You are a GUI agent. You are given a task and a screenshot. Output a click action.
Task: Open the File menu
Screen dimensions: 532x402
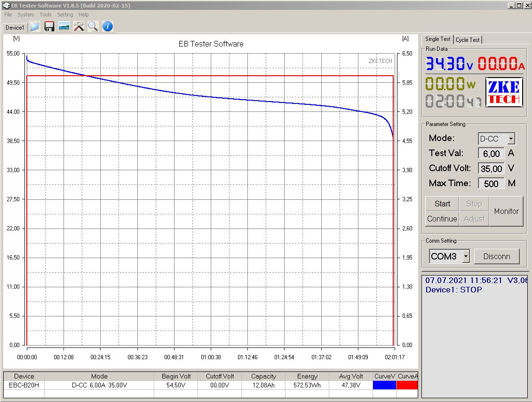8,15
